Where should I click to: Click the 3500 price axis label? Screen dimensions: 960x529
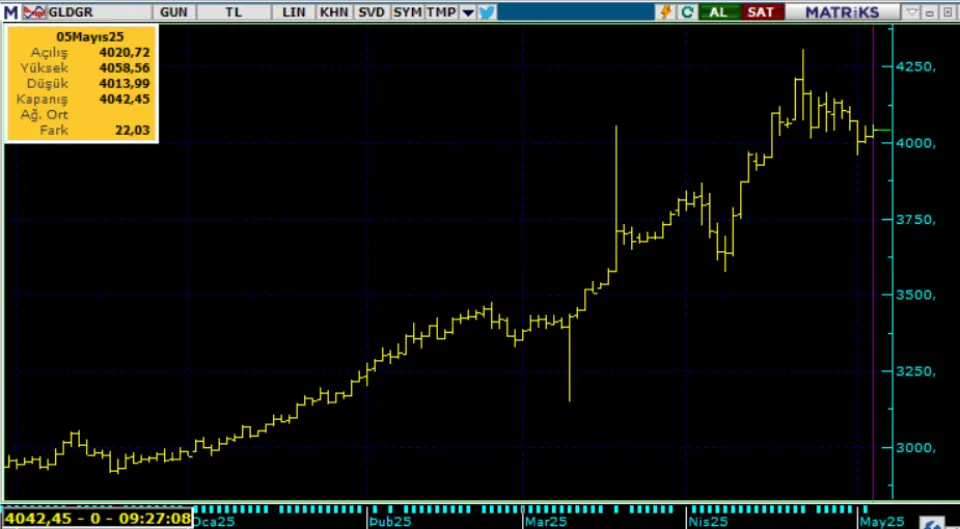pos(915,295)
